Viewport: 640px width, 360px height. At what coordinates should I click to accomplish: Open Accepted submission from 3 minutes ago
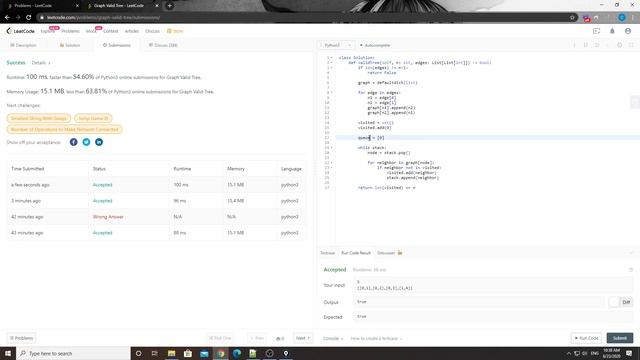tap(102, 201)
